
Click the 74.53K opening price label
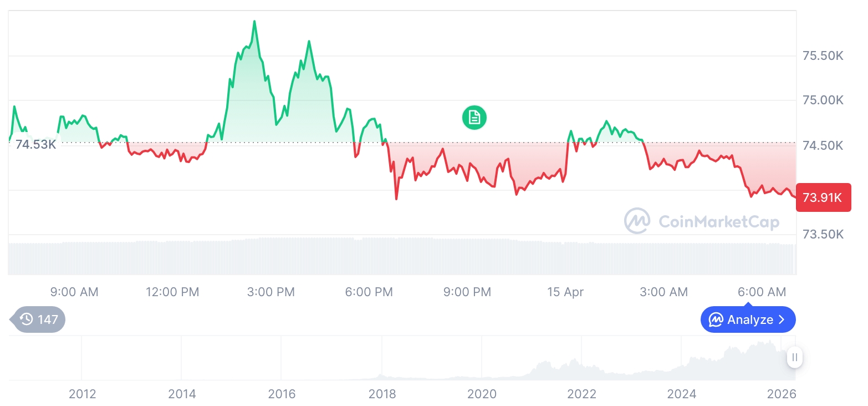[x=36, y=145]
